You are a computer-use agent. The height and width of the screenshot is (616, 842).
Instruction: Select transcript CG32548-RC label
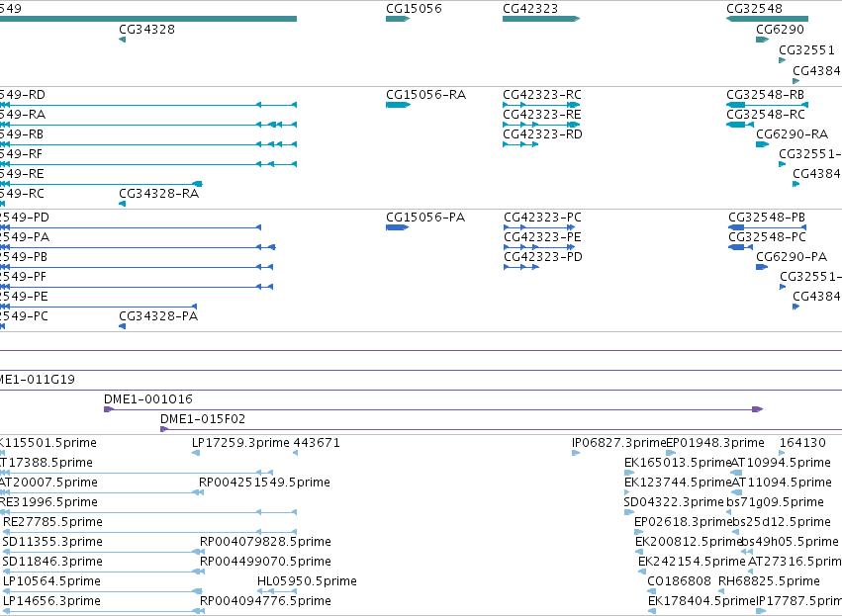pyautogui.click(x=766, y=115)
